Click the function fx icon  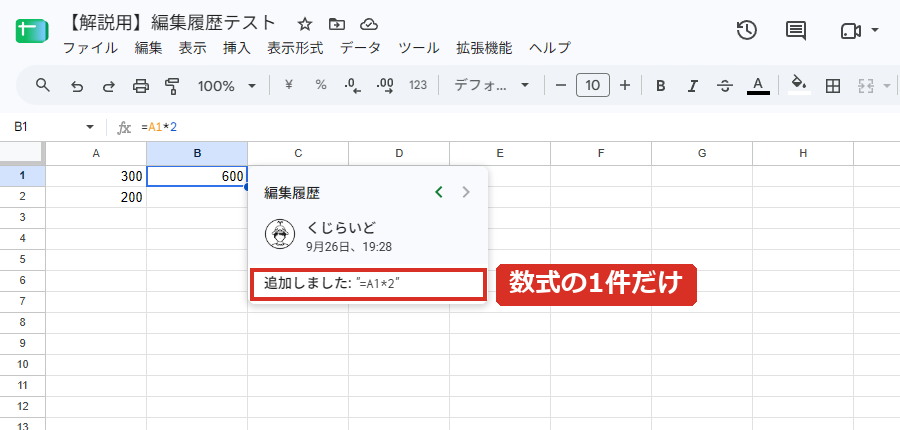[124, 127]
